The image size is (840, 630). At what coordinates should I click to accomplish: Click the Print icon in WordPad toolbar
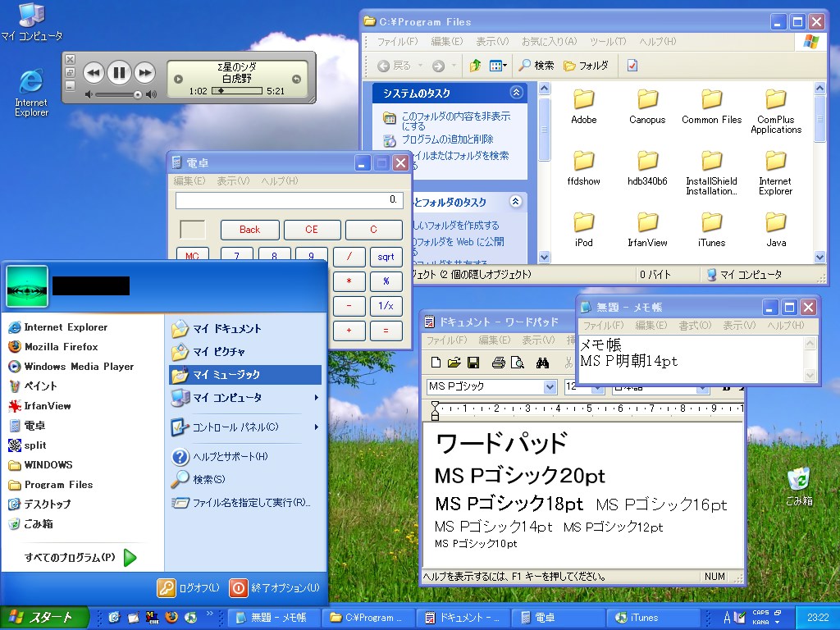498,363
